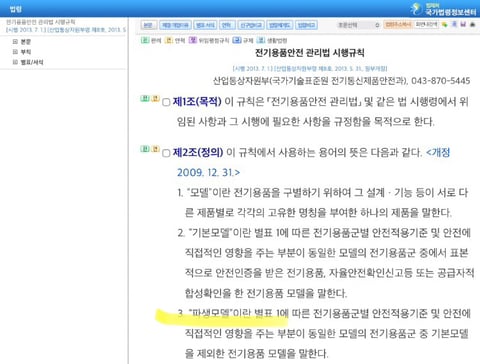The width and height of the screenshot is (480, 364).
Task: Click the purple 위임행정규칙 legend icon
Action: pyautogui.click(x=193, y=40)
